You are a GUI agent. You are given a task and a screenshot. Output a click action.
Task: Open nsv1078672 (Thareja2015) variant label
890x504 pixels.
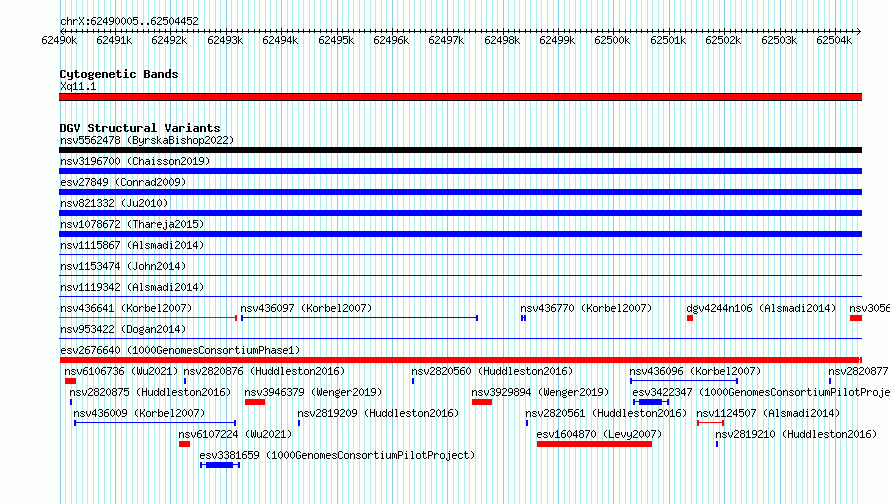tap(132, 224)
